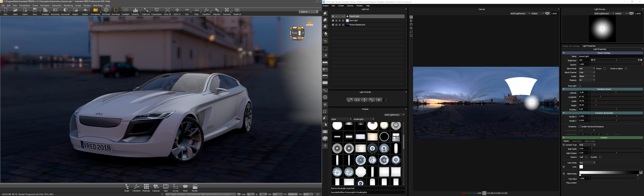Click the Latitude value field
This screenshot has width=644, height=196.
[x=584, y=93]
